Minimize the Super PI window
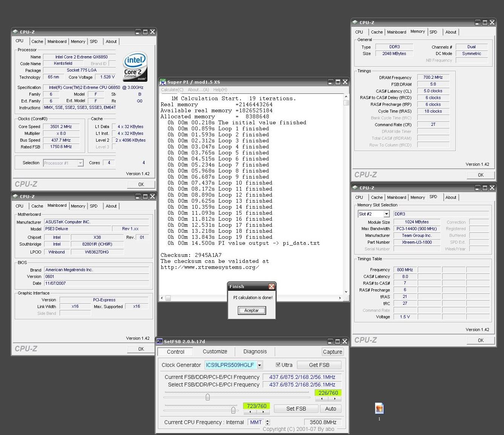This screenshot has width=504, height=435. pyautogui.click(x=331, y=82)
